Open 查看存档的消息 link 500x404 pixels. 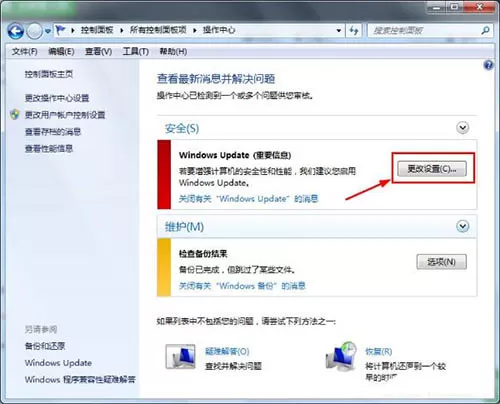coord(53,132)
